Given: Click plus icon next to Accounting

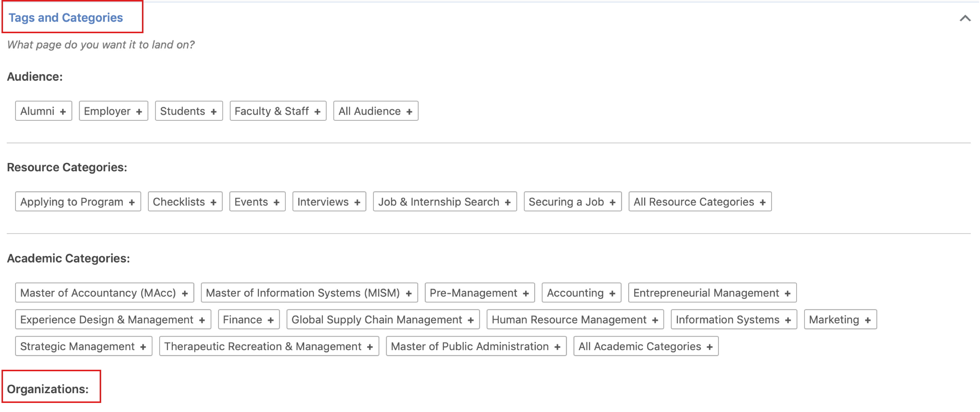Looking at the screenshot, I should click(x=612, y=294).
